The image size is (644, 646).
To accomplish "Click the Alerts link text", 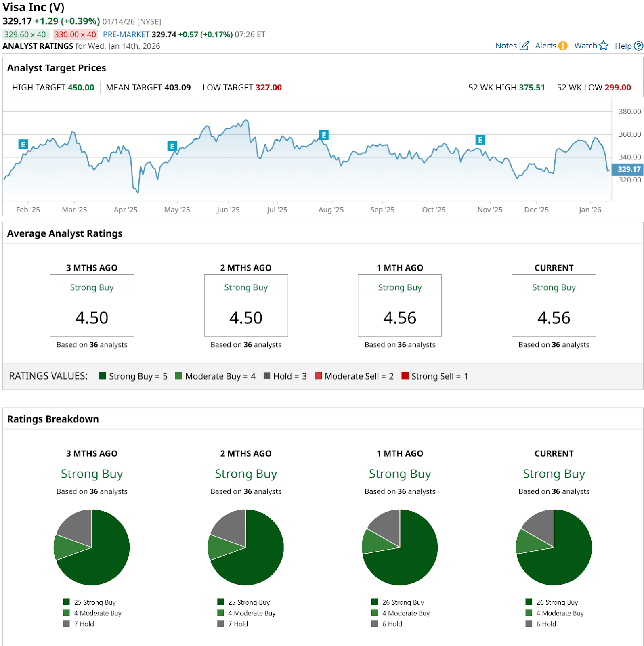I will 545,46.
